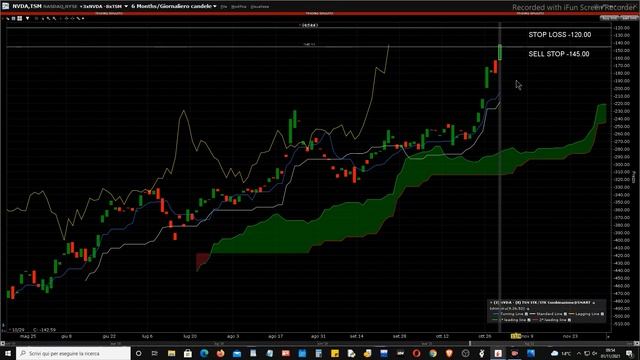Open the File menu

click(x=224, y=7)
